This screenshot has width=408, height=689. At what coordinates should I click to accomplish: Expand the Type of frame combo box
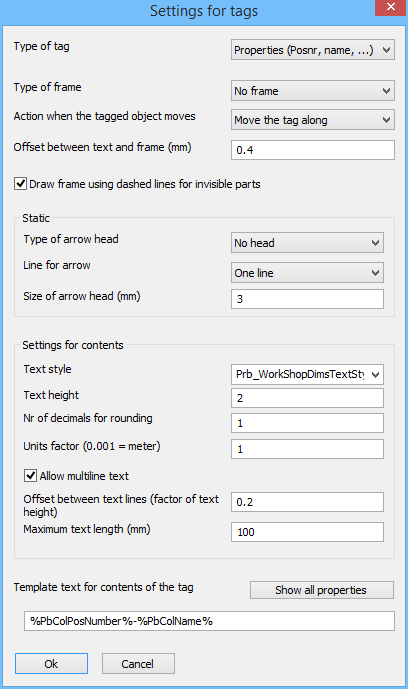click(x=313, y=91)
